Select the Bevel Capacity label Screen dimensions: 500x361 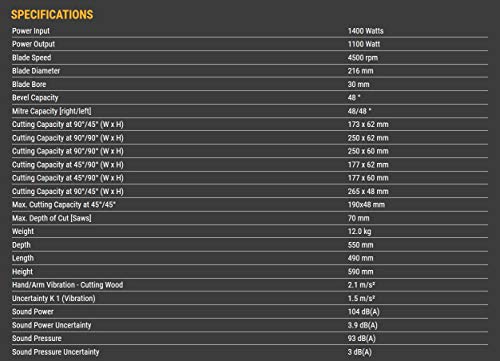[x=35, y=98]
